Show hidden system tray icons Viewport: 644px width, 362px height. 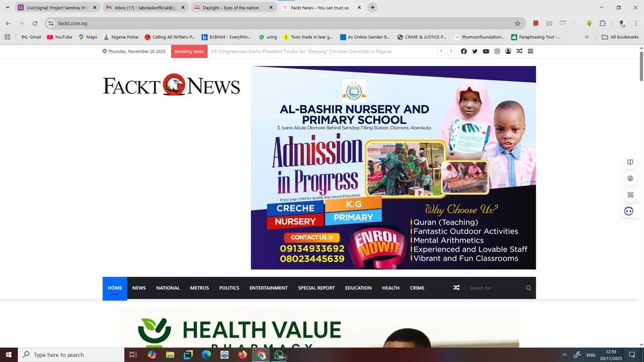click(564, 354)
